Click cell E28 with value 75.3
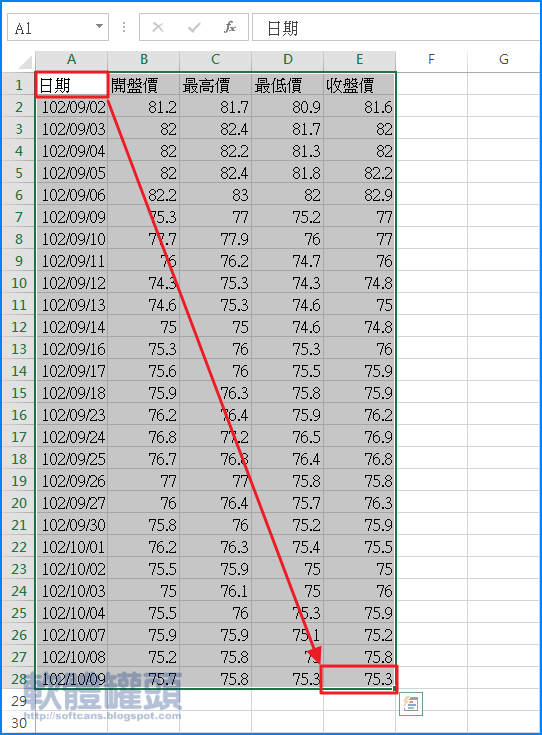The width and height of the screenshot is (542, 735). [359, 679]
